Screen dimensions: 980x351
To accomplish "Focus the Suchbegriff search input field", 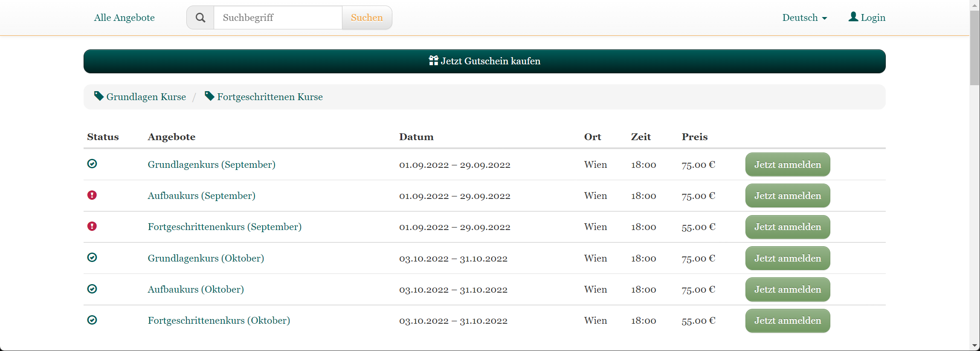I will (278, 17).
